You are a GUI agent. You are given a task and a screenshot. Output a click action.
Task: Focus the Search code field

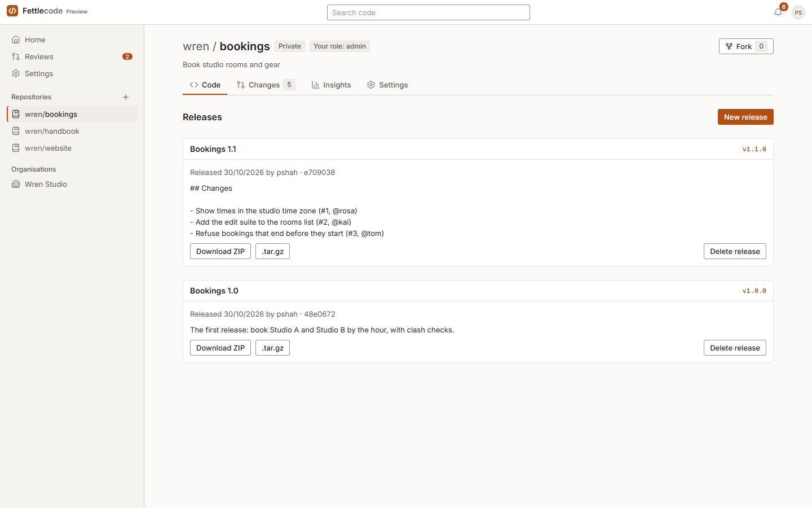point(429,12)
